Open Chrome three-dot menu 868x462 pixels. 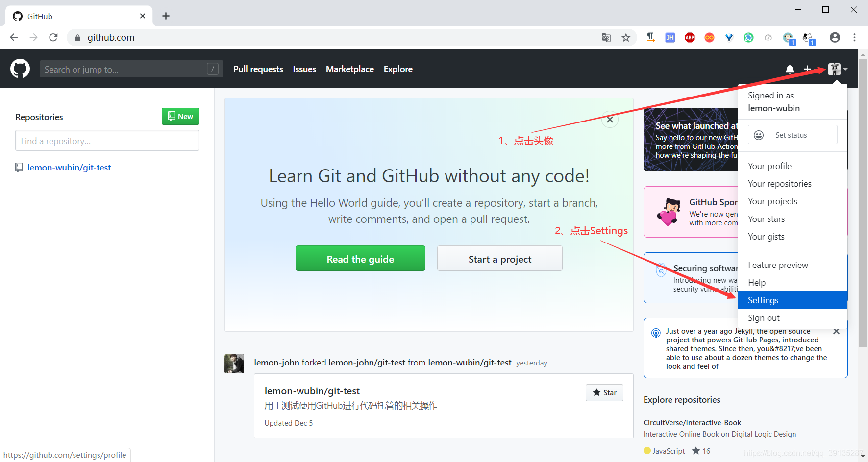tap(854, 37)
